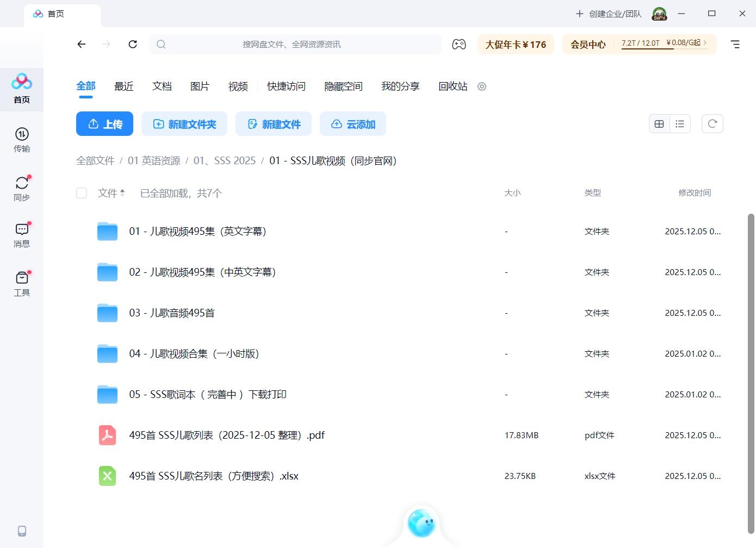The width and height of the screenshot is (756, 548).
Task: Switch files to list view
Action: (679, 123)
